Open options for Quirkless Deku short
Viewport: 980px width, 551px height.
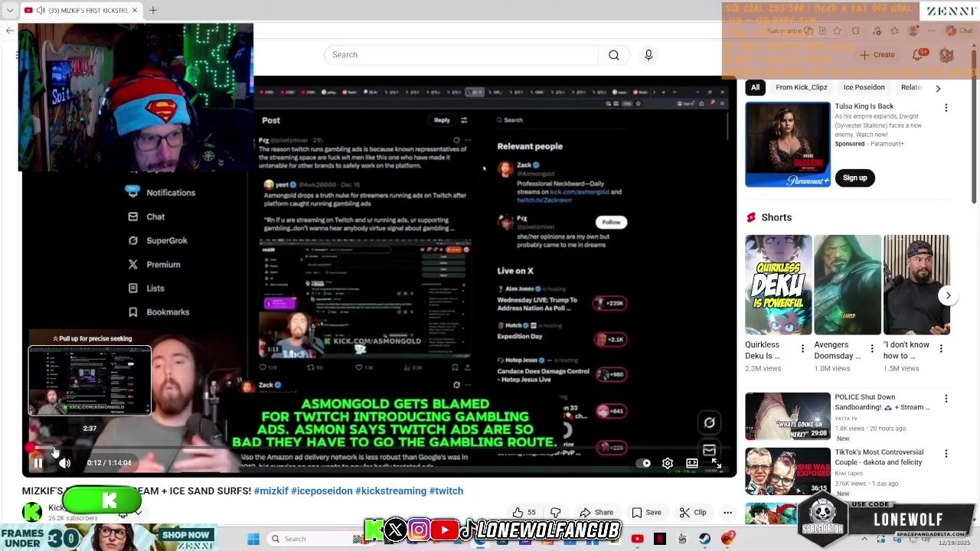tap(802, 349)
